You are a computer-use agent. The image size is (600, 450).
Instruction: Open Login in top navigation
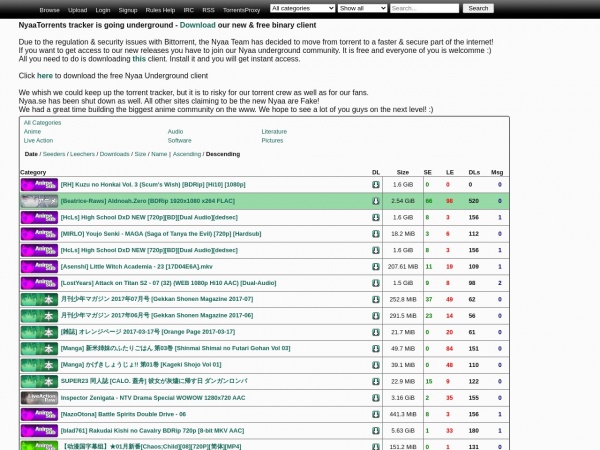pyautogui.click(x=103, y=10)
